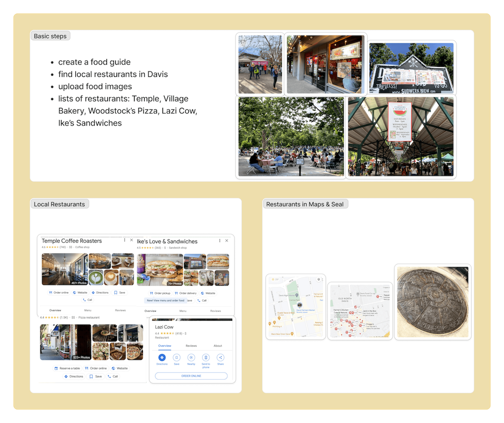Open the bronze seal medallion photo
The height and width of the screenshot is (423, 504).
(x=432, y=302)
